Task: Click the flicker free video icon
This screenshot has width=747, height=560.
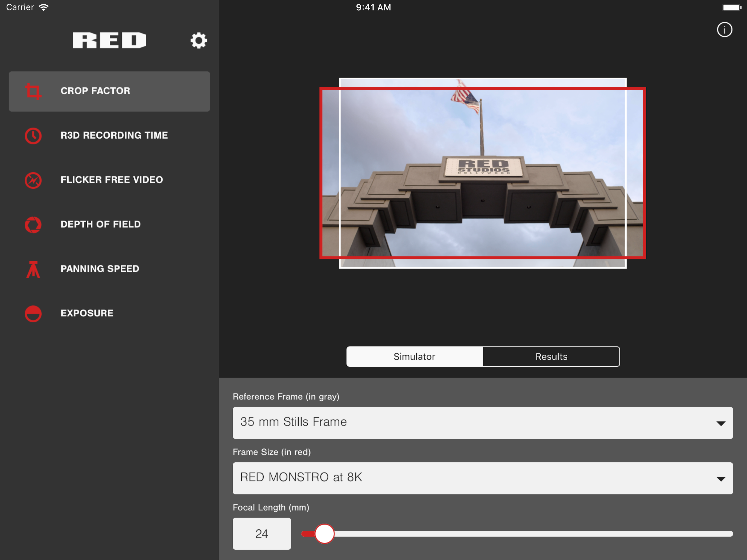Action: [33, 180]
